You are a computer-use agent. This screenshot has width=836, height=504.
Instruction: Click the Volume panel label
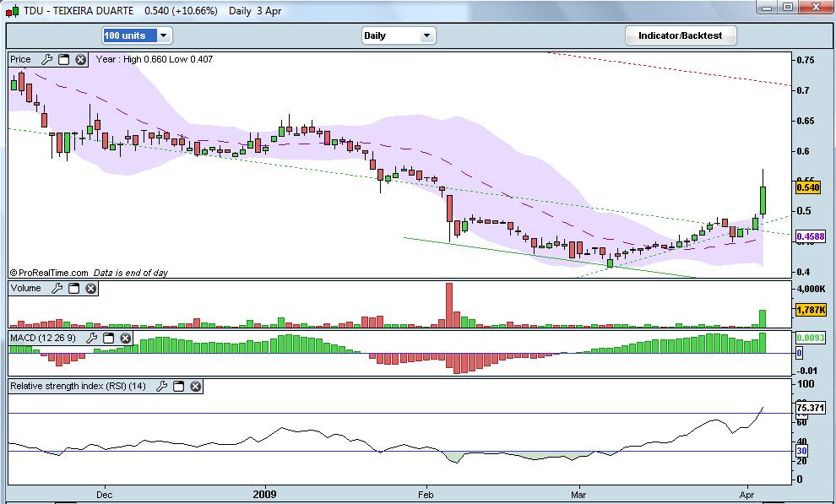[x=25, y=288]
